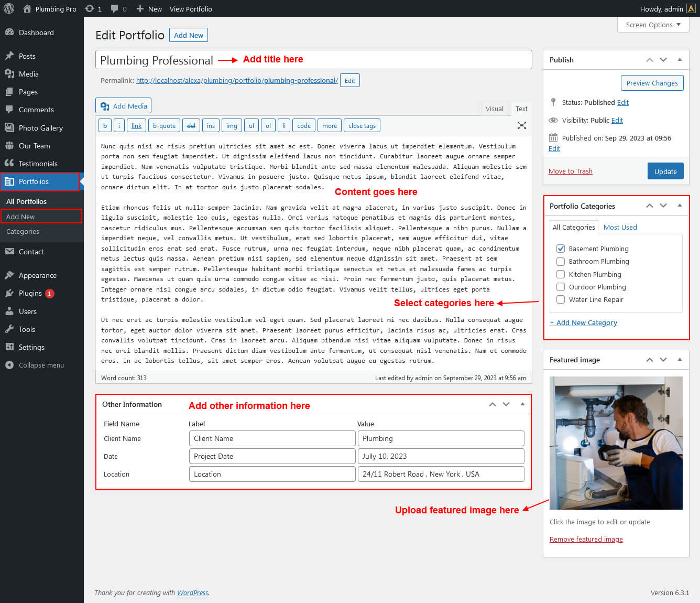The width and height of the screenshot is (700, 603).
Task: Click Add New Category link
Action: click(583, 322)
